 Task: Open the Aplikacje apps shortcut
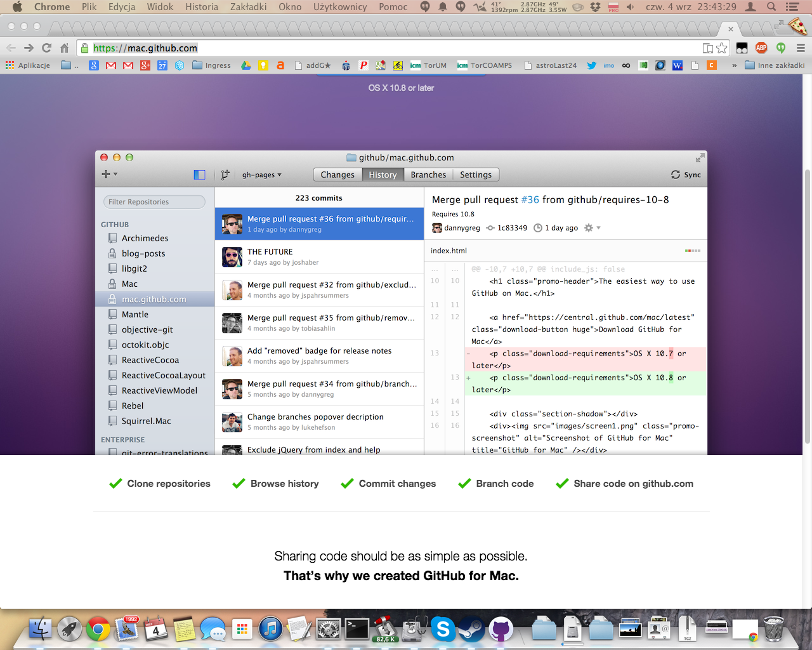click(27, 65)
